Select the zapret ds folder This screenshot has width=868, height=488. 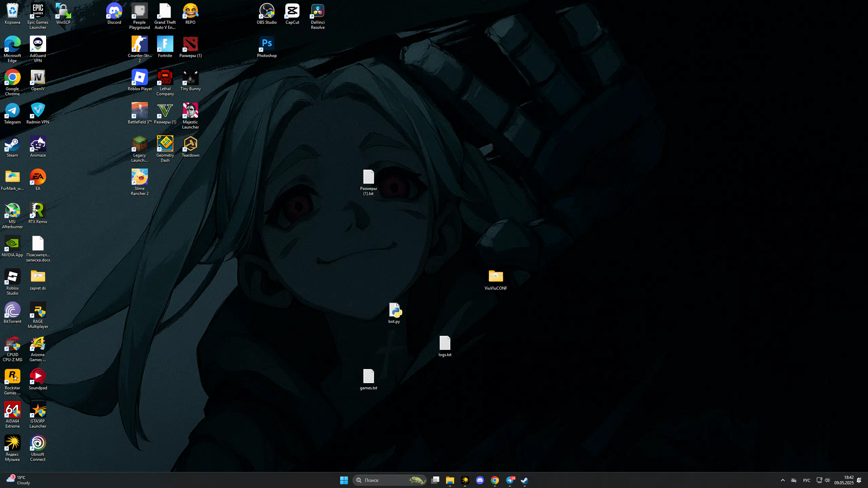point(38,280)
